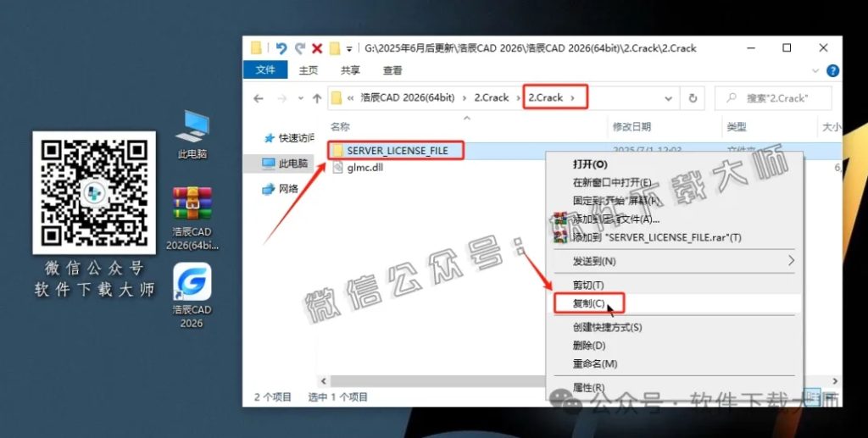868x438 pixels.
Task: Click horizontal scrollbar right arrow
Action: 835,381
